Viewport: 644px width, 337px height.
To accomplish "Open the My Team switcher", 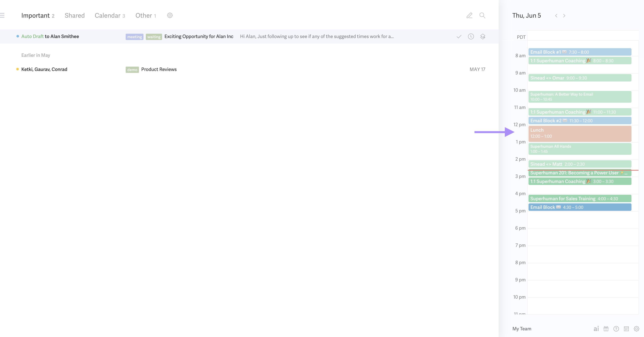I will (x=522, y=329).
